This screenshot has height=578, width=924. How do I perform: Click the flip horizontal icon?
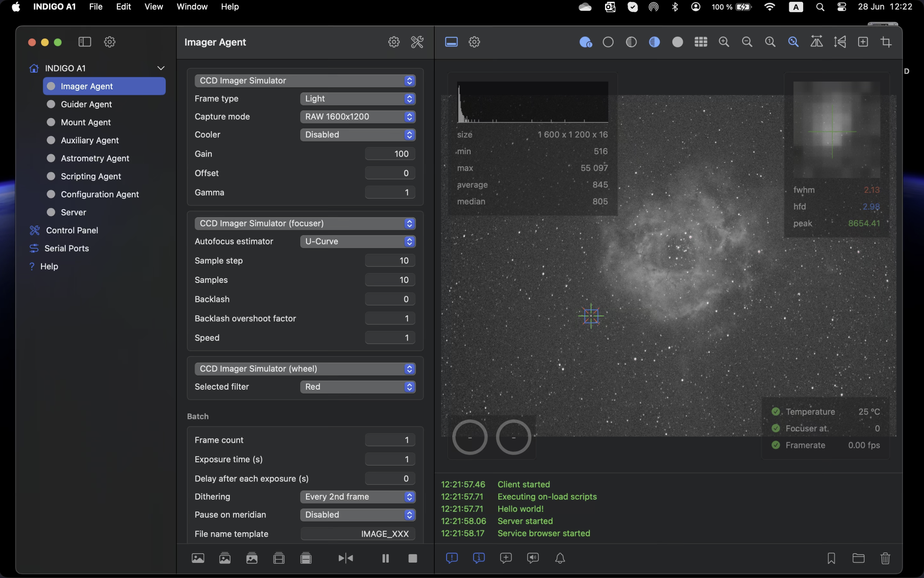[816, 42]
